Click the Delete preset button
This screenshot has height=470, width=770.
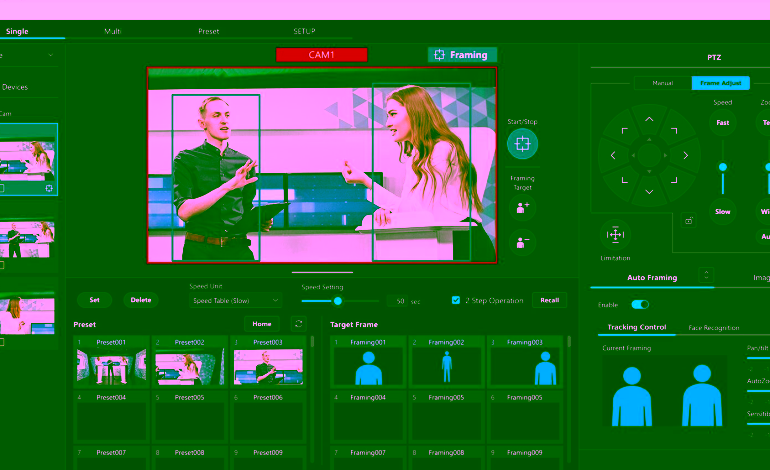141,300
